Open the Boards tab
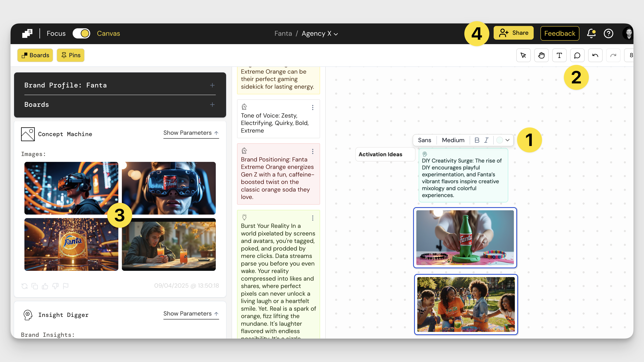Image resolution: width=644 pixels, height=362 pixels. click(35, 55)
